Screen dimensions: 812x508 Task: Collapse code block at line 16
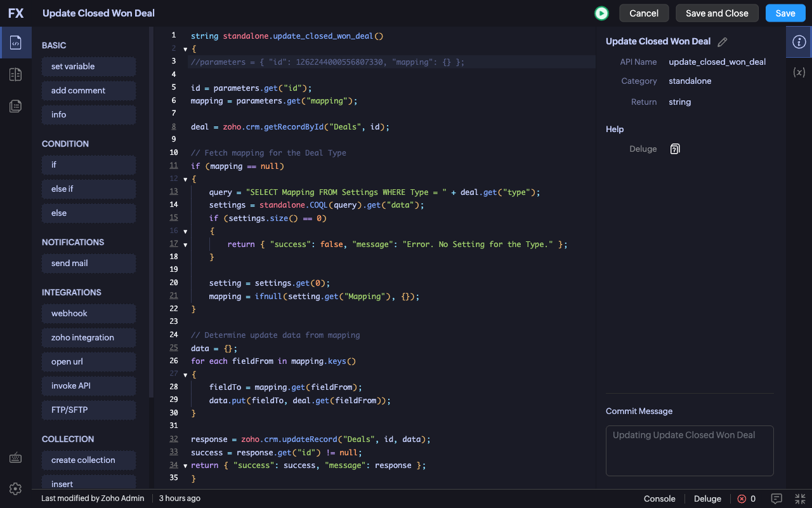[185, 231]
